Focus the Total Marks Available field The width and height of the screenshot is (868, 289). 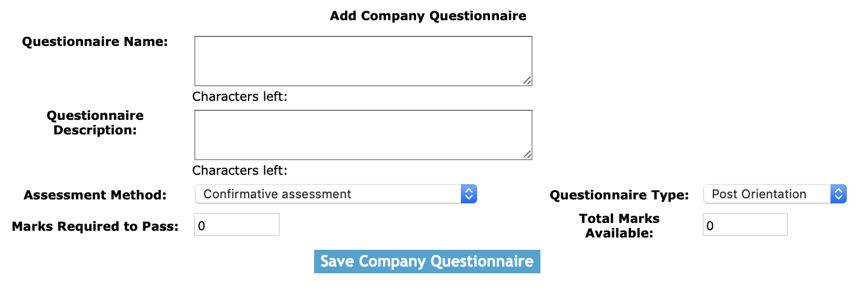point(745,225)
